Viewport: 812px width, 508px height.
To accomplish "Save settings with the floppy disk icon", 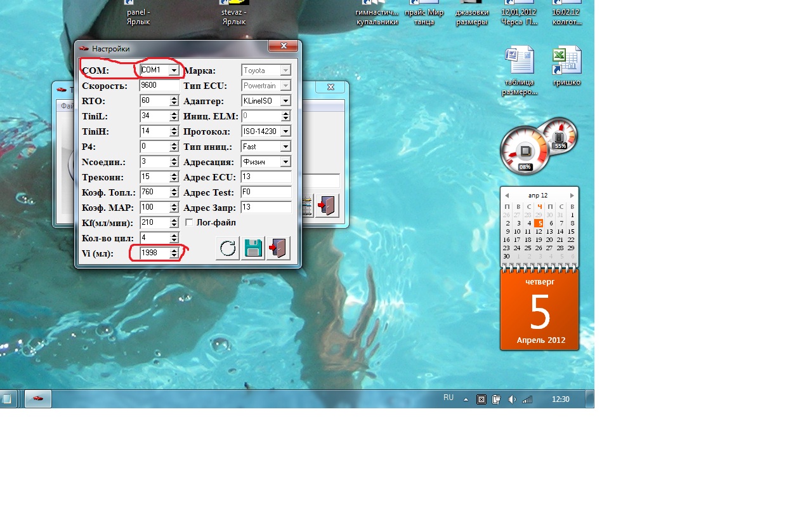I will pos(253,248).
